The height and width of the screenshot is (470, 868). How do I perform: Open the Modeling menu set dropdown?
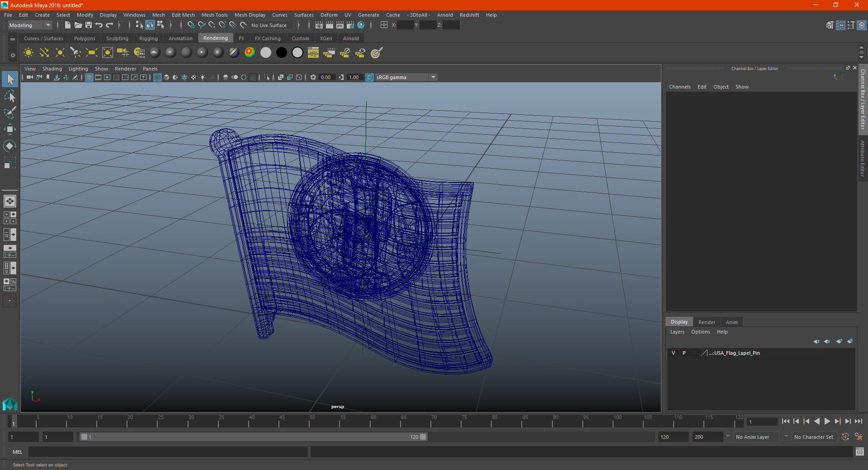[x=30, y=25]
